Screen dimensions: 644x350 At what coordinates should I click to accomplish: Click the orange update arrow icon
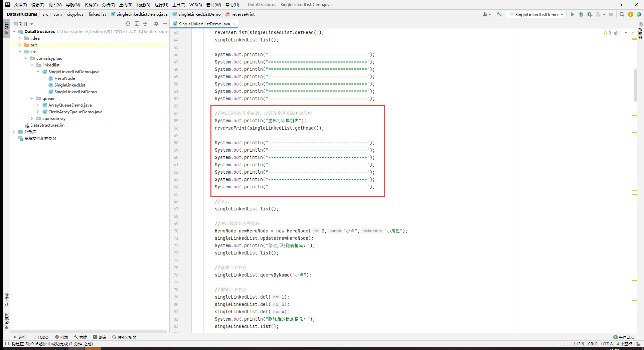click(630, 14)
